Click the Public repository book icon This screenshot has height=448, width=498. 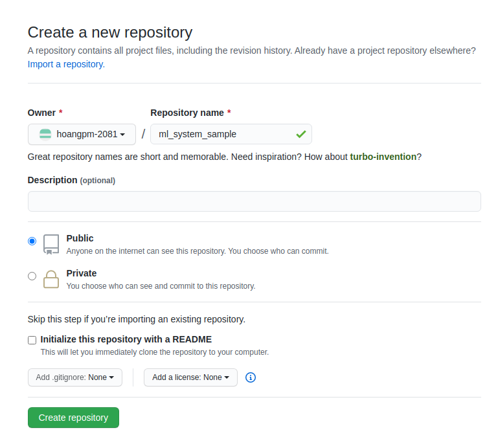pyautogui.click(x=51, y=244)
